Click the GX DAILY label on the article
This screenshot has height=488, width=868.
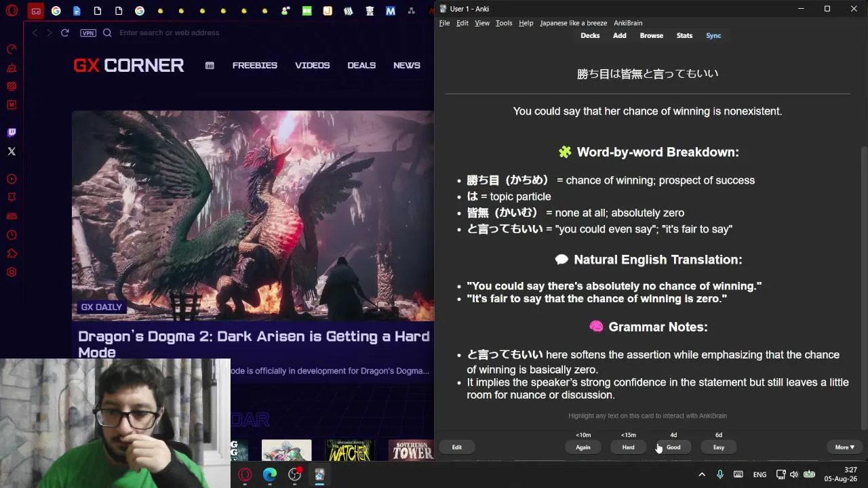pyautogui.click(x=102, y=307)
